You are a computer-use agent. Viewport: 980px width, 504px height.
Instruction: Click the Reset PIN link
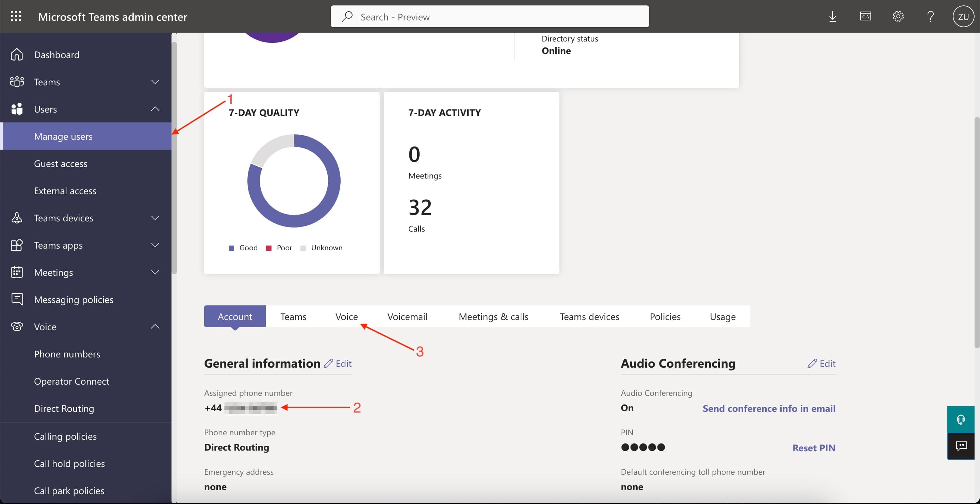click(813, 448)
